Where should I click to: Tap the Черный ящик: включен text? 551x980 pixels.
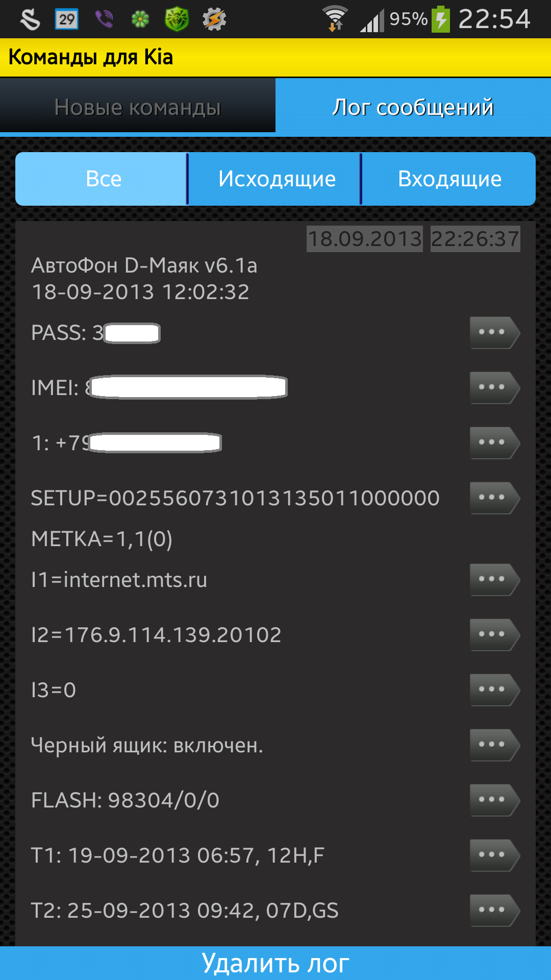147,745
